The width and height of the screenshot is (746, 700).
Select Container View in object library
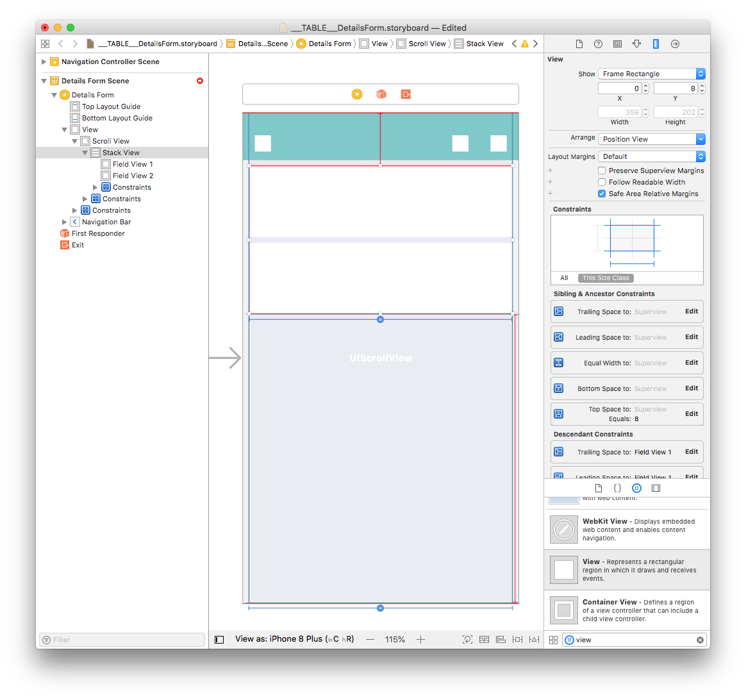(627, 610)
